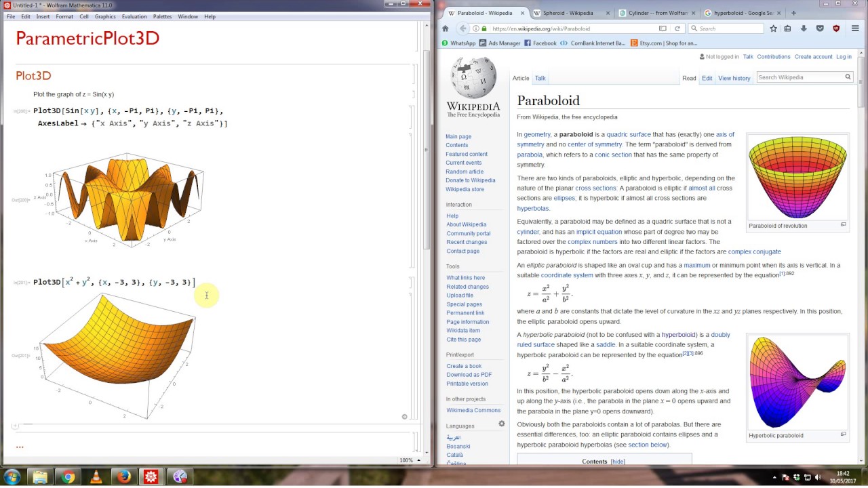Open the 100% magnification dropdown in Mathematica
The height and width of the screenshot is (488, 868).
point(410,460)
